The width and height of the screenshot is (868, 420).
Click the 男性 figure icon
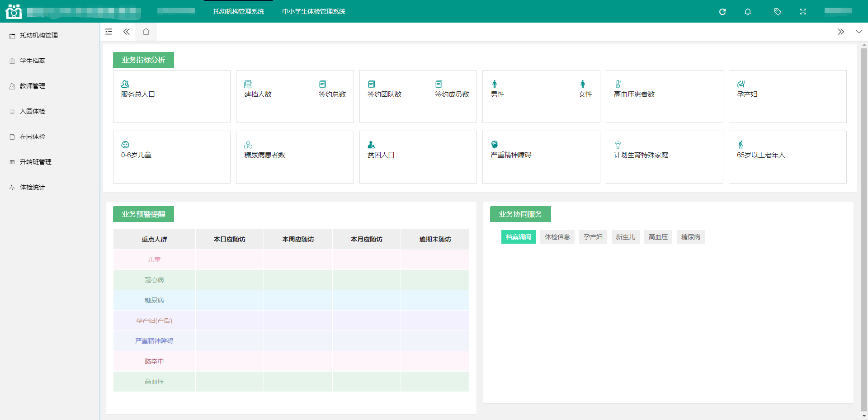[x=495, y=84]
